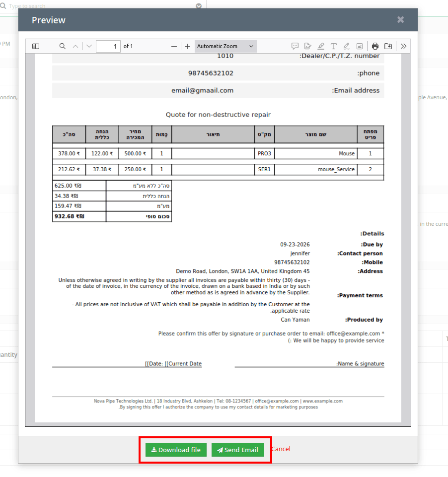Click the 34.38 general discount value
Image resolution: width=448 pixels, height=477 pixels.
point(67,196)
